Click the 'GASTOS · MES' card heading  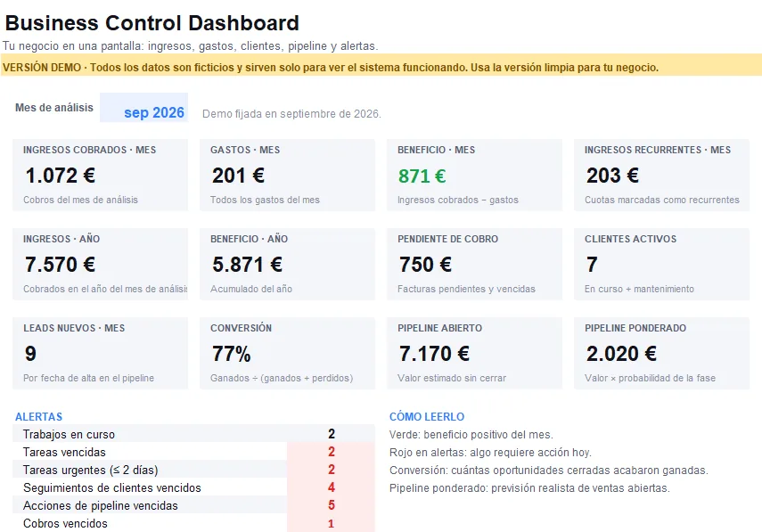coord(245,150)
